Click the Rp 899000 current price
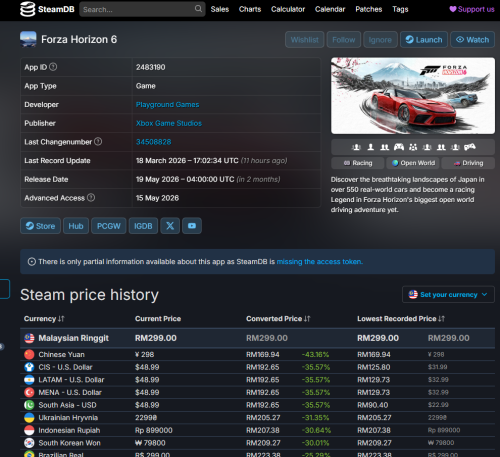500x457 pixels. click(154, 430)
